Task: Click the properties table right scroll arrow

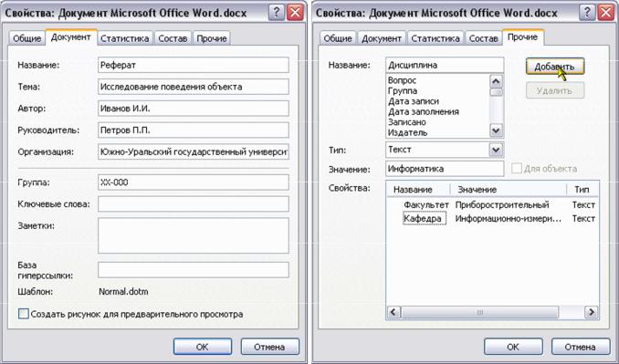Action: [x=592, y=312]
